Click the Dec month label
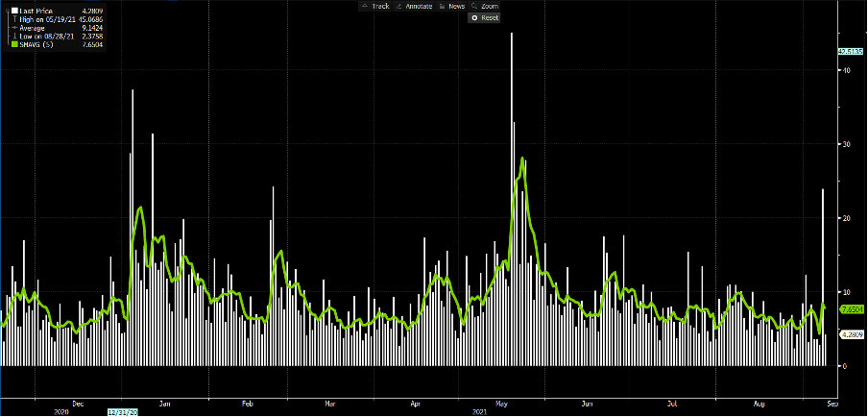 tap(78, 405)
